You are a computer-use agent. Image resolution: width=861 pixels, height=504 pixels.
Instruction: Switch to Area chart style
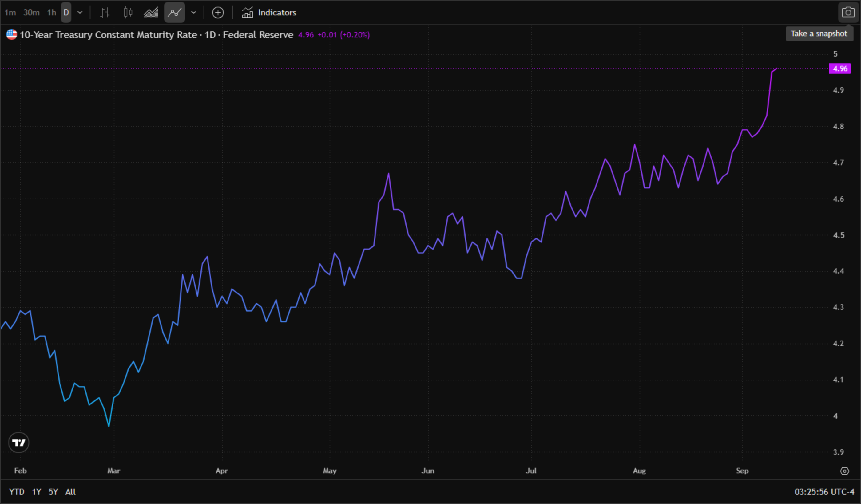151,13
